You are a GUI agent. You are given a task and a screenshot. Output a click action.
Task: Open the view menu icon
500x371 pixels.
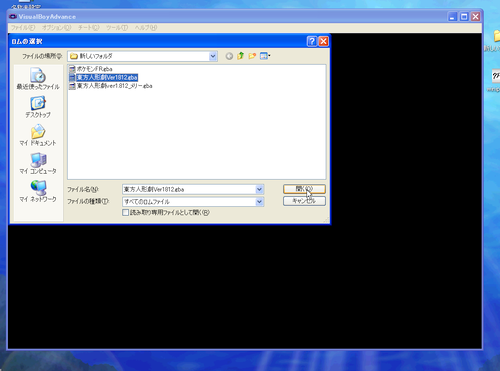(265, 56)
